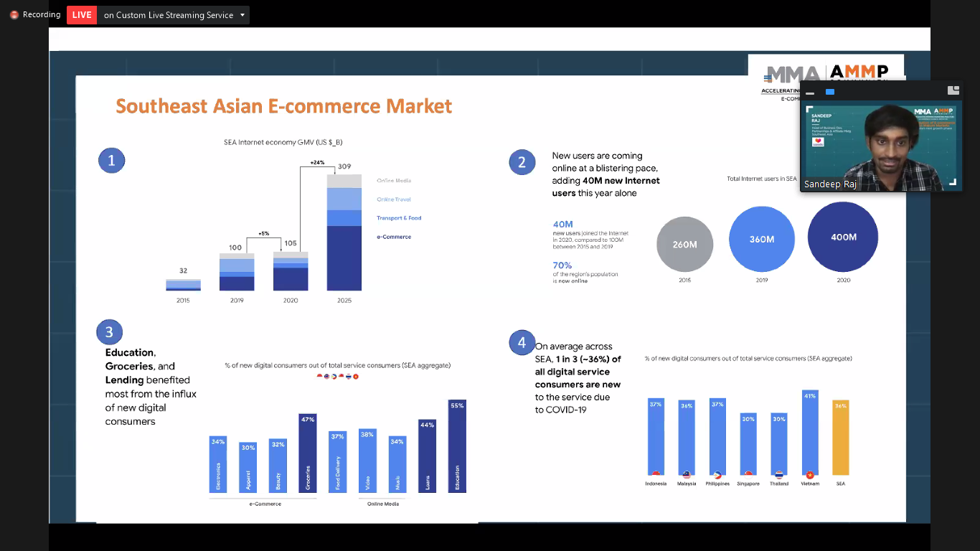Viewport: 980px width, 551px height.
Task: Click the Sandeep Raj name label
Action: coord(830,184)
